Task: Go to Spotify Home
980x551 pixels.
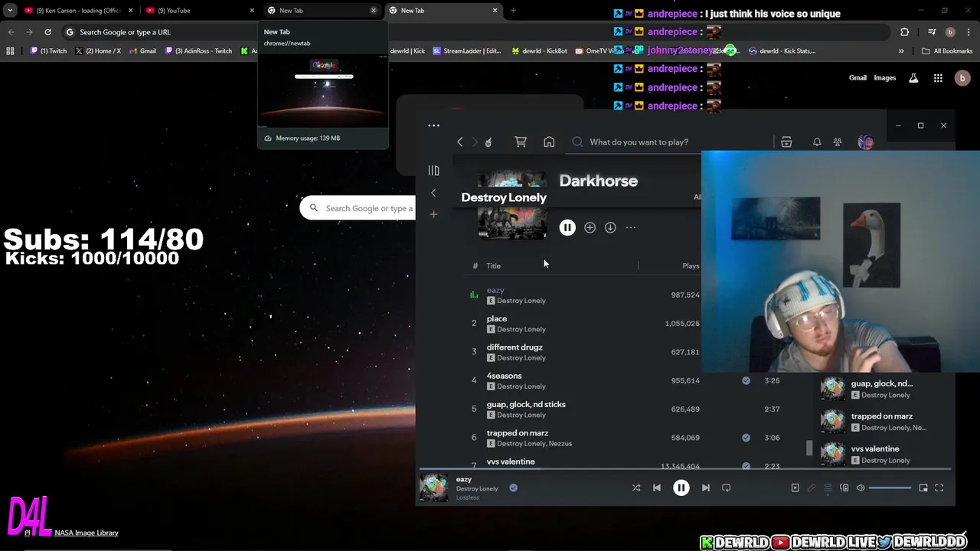Action: point(549,142)
